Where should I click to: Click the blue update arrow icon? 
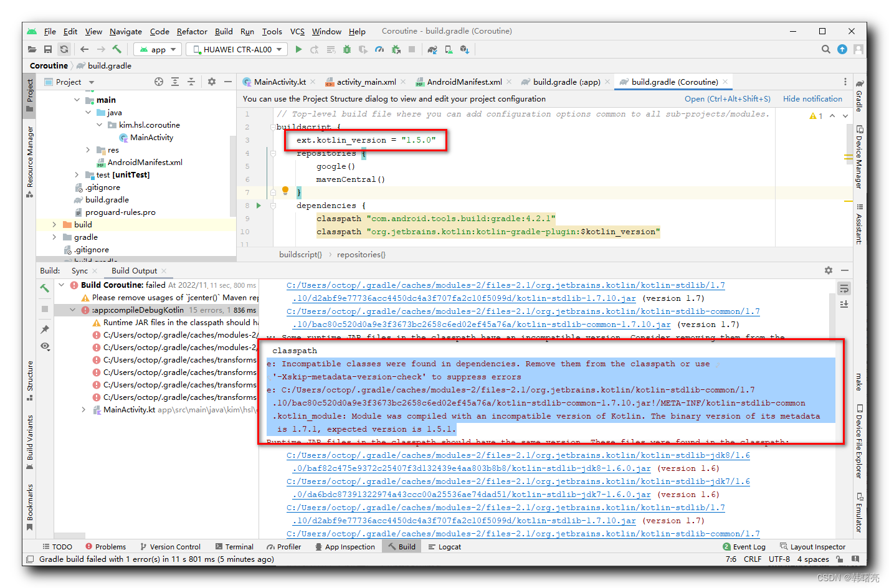coord(842,49)
